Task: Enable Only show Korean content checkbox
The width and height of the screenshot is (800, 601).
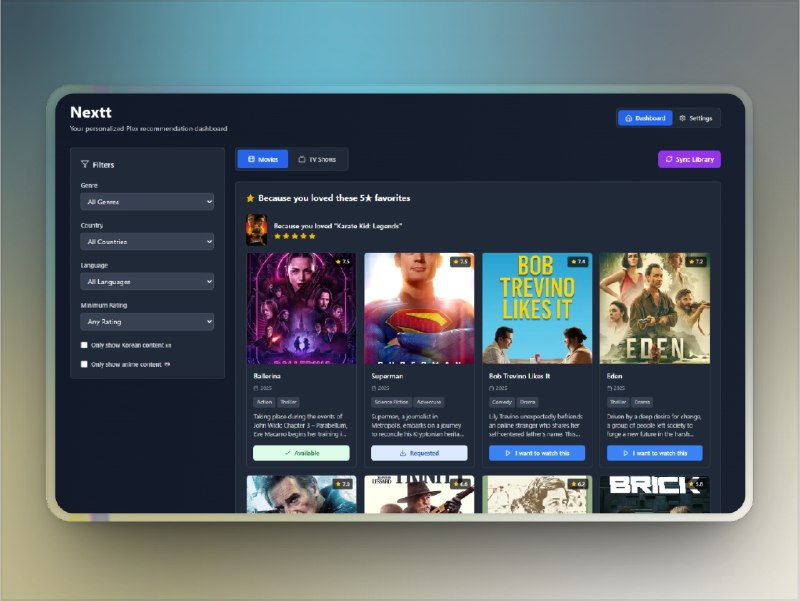Action: [x=85, y=344]
